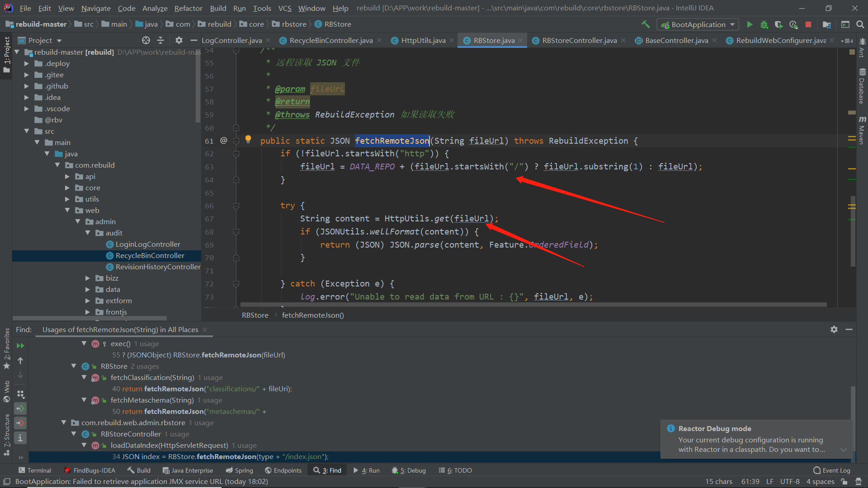Stop the running application with red square icon
This screenshot has height=488, width=868.
(809, 24)
